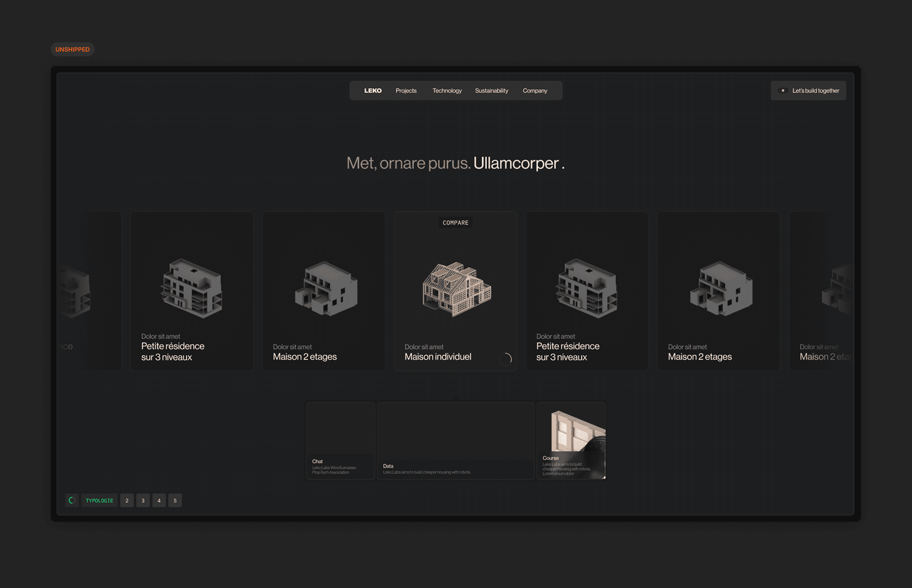
Task: Click the building model on the first Petite résidence card
Action: coord(192,288)
